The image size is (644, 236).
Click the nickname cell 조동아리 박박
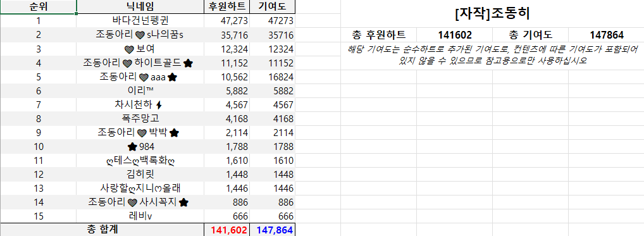click(x=140, y=133)
